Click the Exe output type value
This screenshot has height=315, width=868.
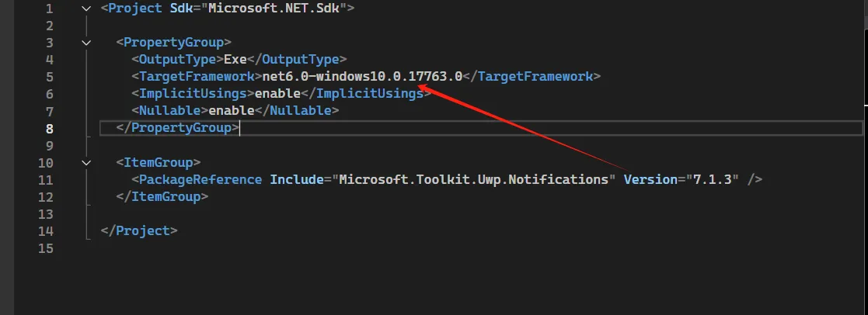(235, 60)
